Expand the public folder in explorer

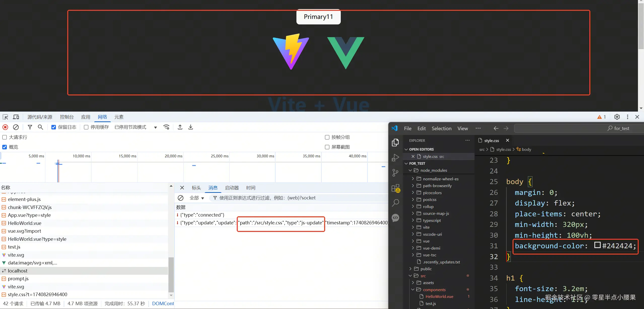pyautogui.click(x=426, y=269)
